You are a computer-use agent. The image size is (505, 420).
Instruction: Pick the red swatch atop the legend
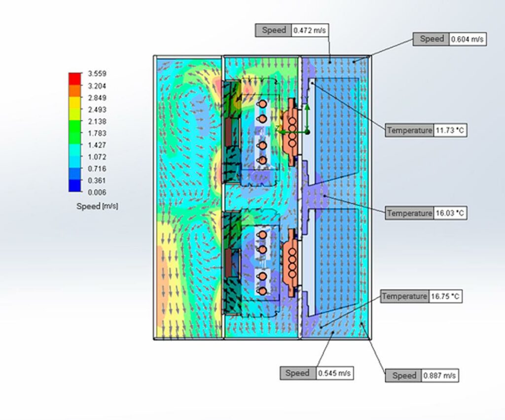point(74,78)
